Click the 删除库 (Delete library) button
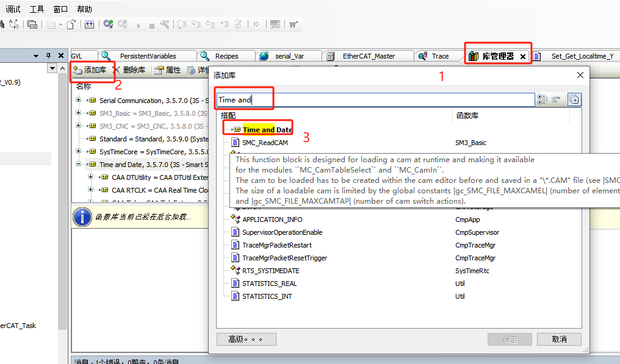Screen dimensions: 620x364 [x=129, y=70]
